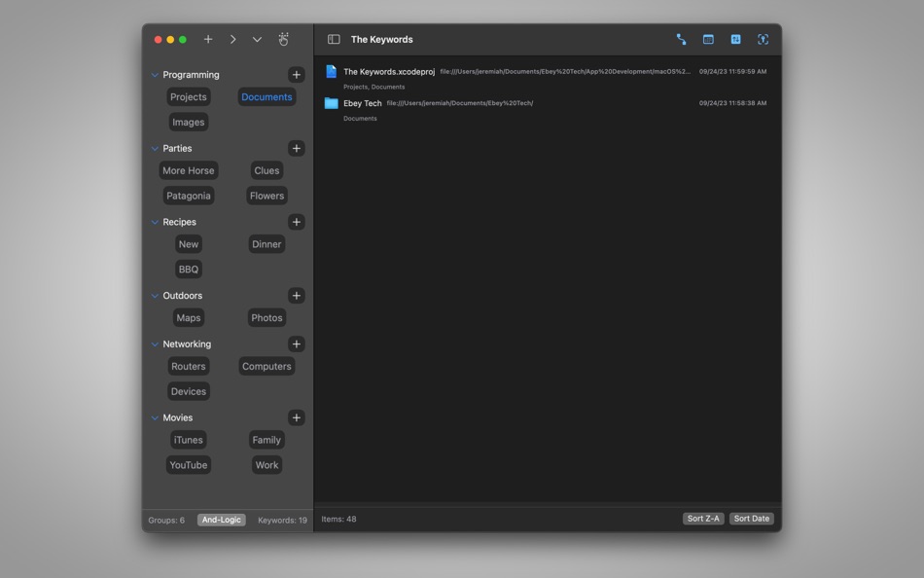924x578 pixels.
Task: Click The Keywords.xcodeproj file icon
Action: click(x=331, y=71)
